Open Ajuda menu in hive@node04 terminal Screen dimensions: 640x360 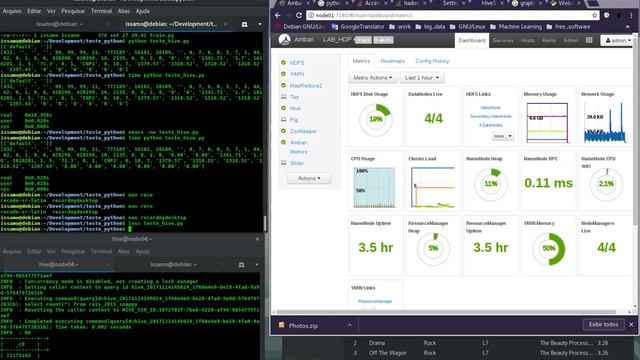click(x=142, y=251)
